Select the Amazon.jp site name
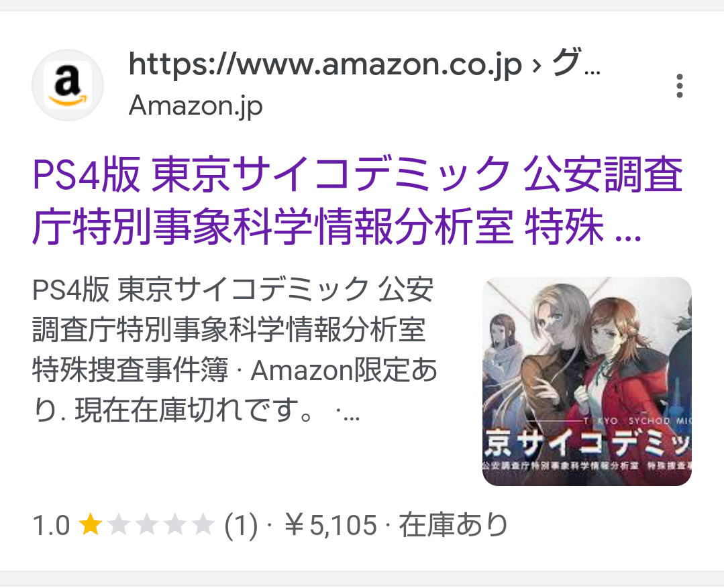Screen dimensions: 724x588 (x=196, y=106)
